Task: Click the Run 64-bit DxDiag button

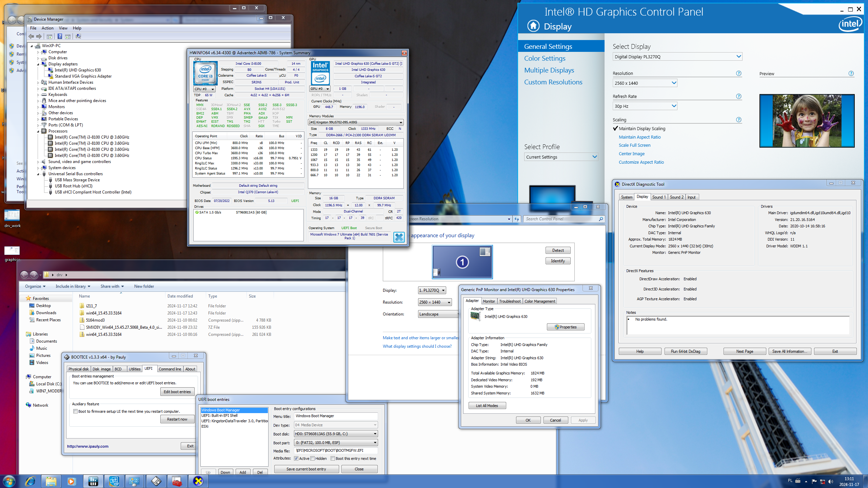Action: (686, 351)
